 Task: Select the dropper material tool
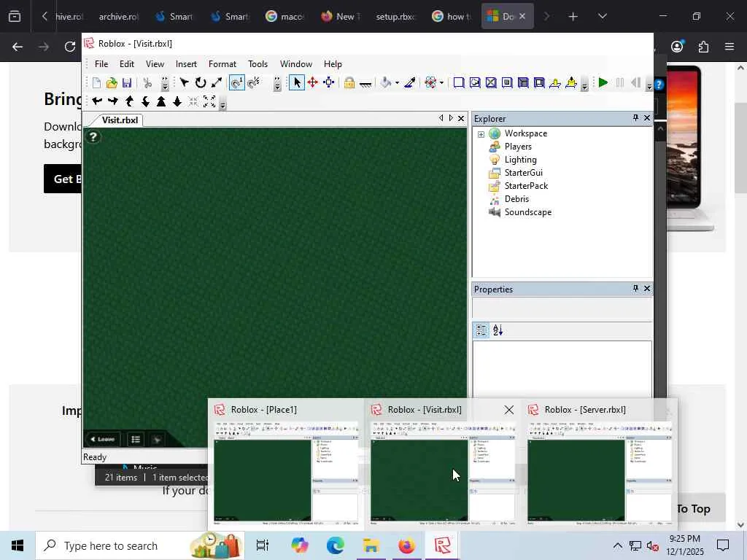(x=410, y=83)
